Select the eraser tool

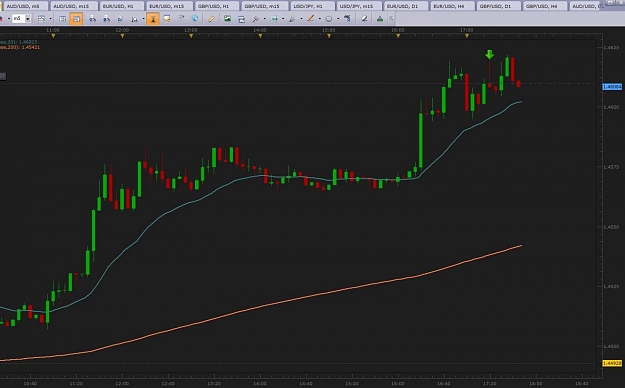click(x=364, y=18)
